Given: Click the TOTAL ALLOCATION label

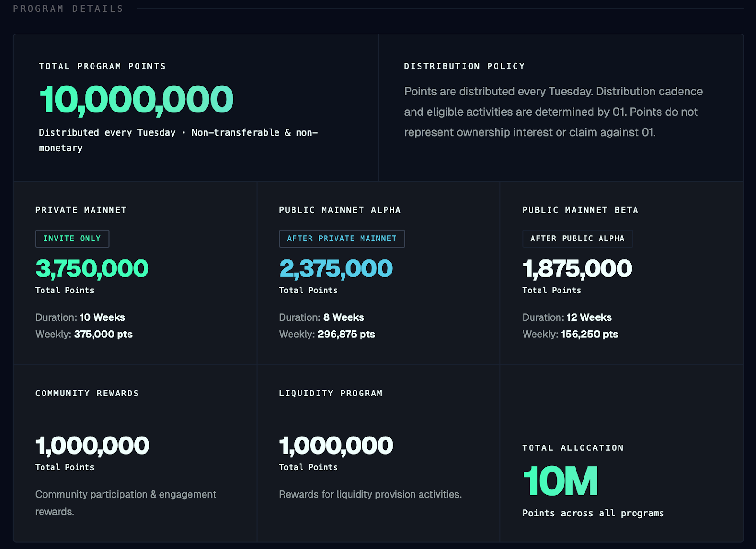Looking at the screenshot, I should click(x=573, y=448).
